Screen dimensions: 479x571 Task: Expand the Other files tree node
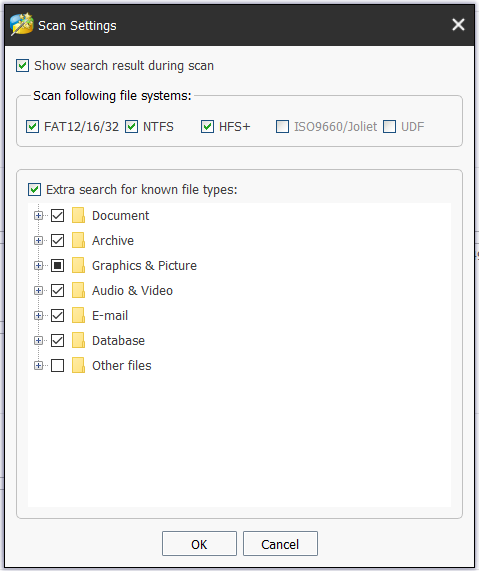38,365
